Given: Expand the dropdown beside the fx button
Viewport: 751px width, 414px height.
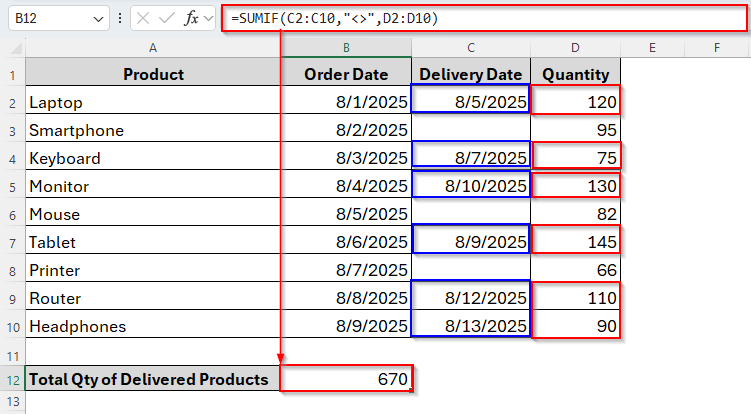Looking at the screenshot, I should (210, 19).
